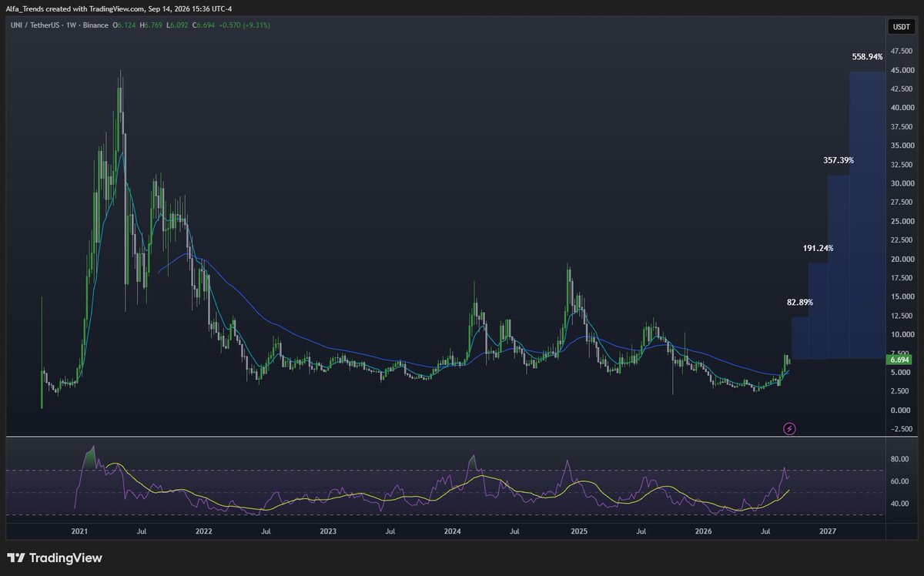Screen dimensions: 924x576
Task: Click the UNI / TetherUS symbol title
Action: pyautogui.click(x=35, y=25)
